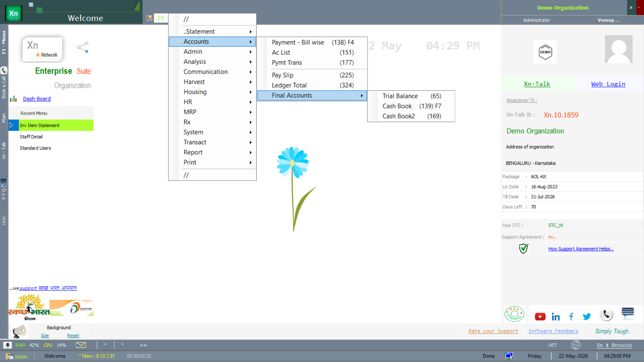Expand the HR submenu
This screenshot has height=362, width=644.
click(212, 102)
